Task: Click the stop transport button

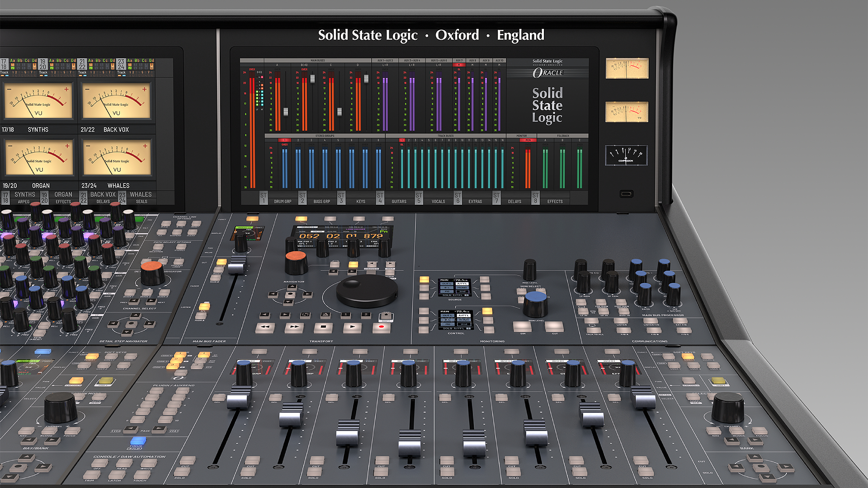Action: click(x=323, y=327)
